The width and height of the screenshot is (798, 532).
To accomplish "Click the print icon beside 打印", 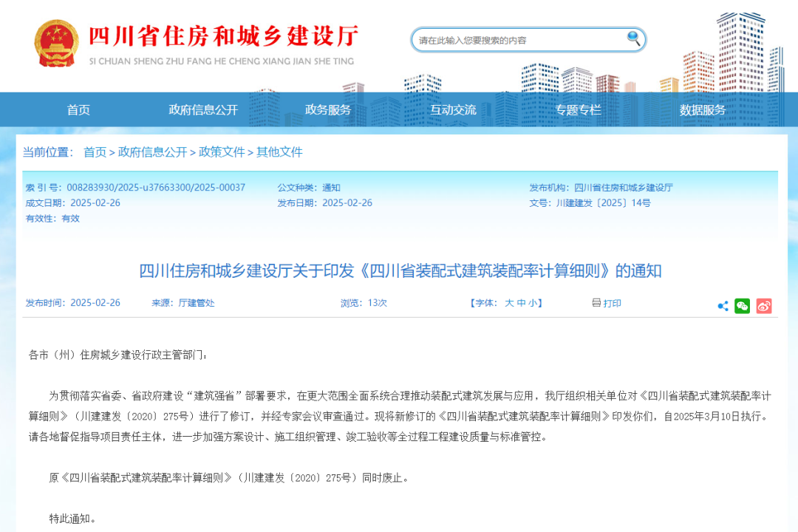I will [595, 303].
